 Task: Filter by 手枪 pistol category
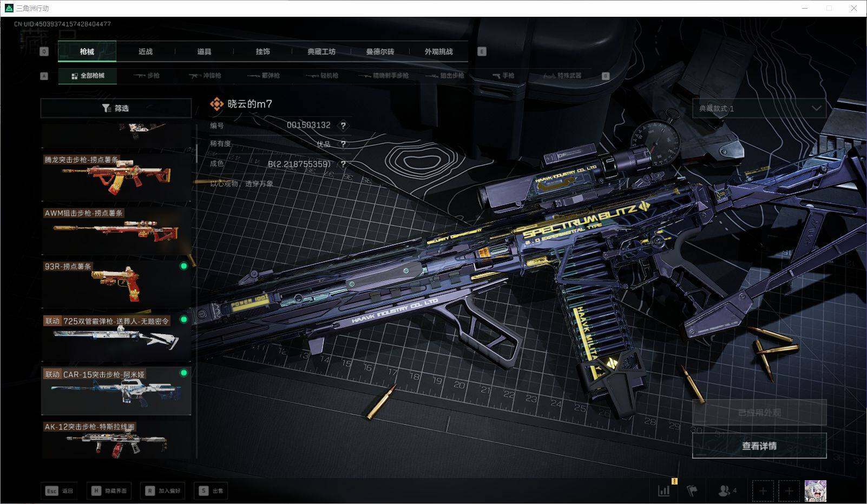tap(504, 76)
